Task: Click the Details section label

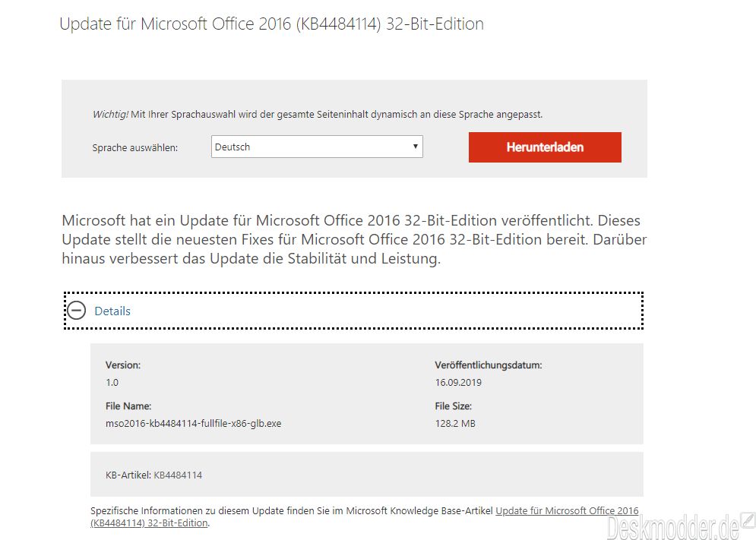Action: pyautogui.click(x=112, y=311)
